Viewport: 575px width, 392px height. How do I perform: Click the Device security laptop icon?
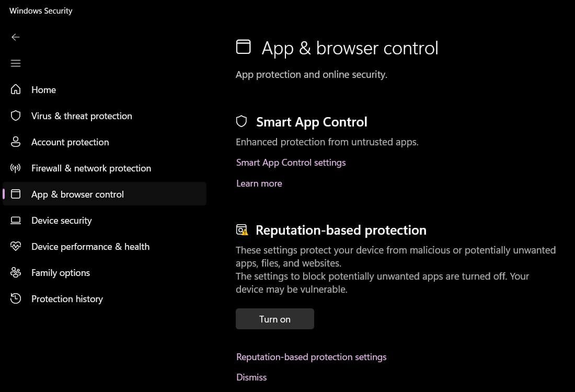tap(16, 220)
